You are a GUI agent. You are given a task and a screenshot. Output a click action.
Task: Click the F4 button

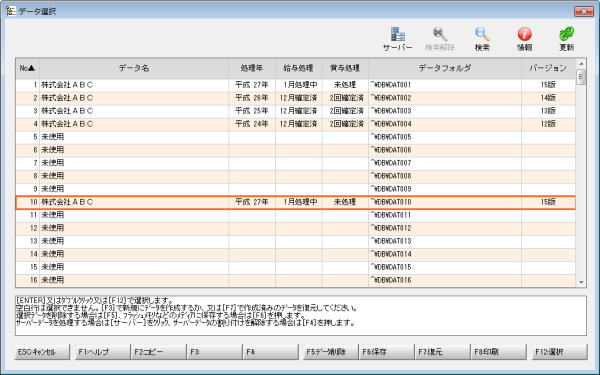click(271, 352)
